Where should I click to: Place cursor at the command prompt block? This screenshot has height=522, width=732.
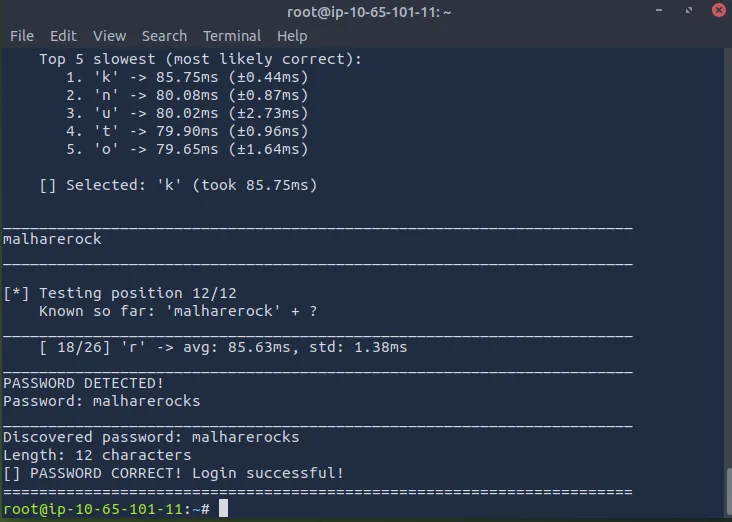coord(223,509)
